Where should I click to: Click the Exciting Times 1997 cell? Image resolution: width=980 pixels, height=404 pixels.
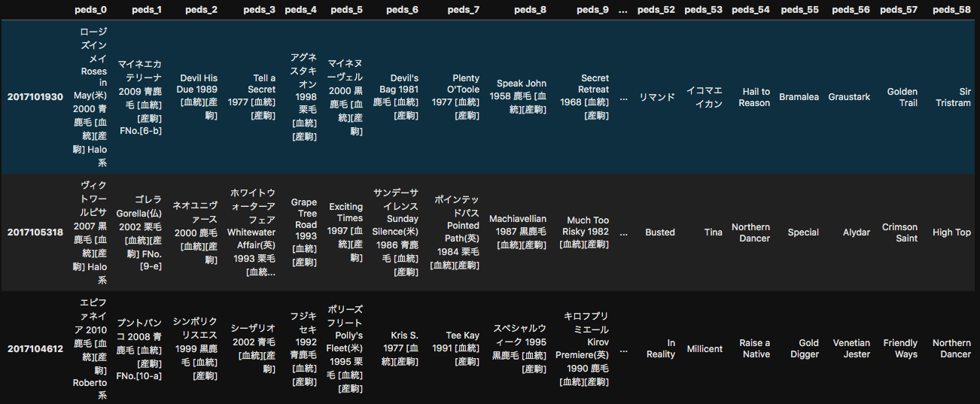(x=346, y=232)
